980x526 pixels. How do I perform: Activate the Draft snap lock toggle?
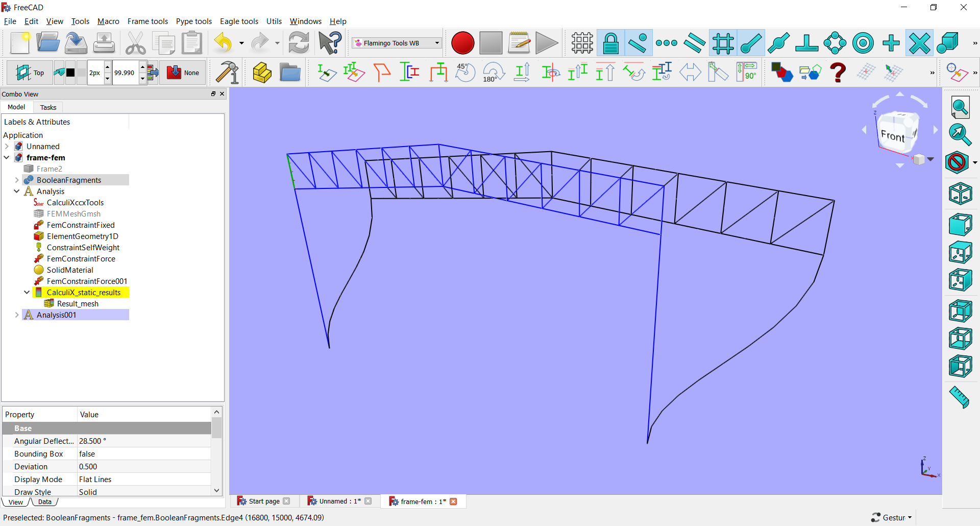(611, 43)
